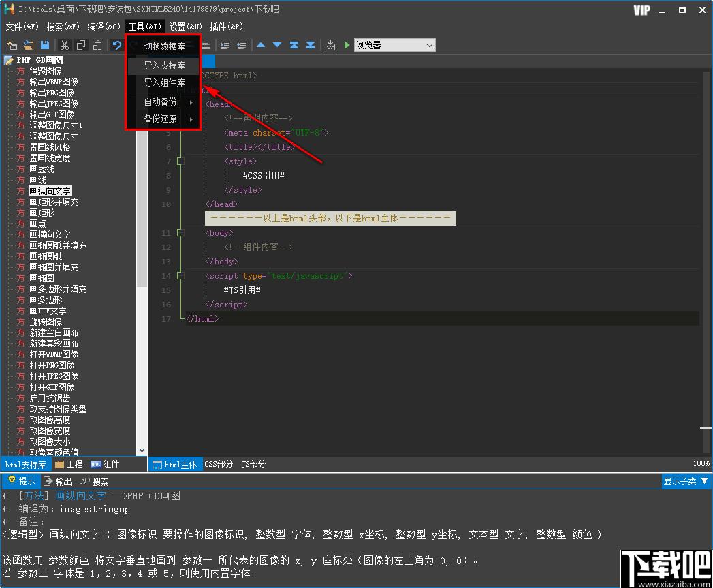Open the 文件 menu

click(x=22, y=27)
